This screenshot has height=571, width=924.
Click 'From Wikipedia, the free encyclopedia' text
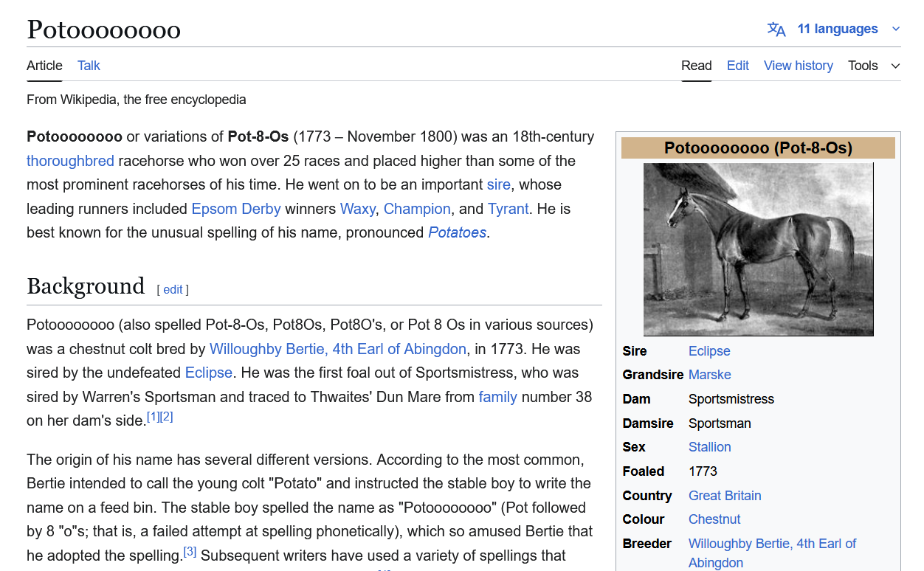pyautogui.click(x=137, y=100)
